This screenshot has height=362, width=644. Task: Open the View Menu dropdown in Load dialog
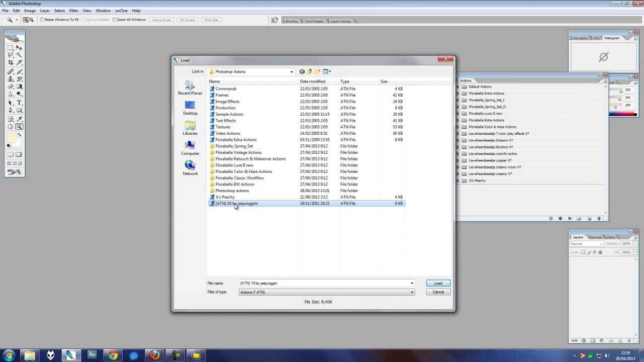coord(330,71)
